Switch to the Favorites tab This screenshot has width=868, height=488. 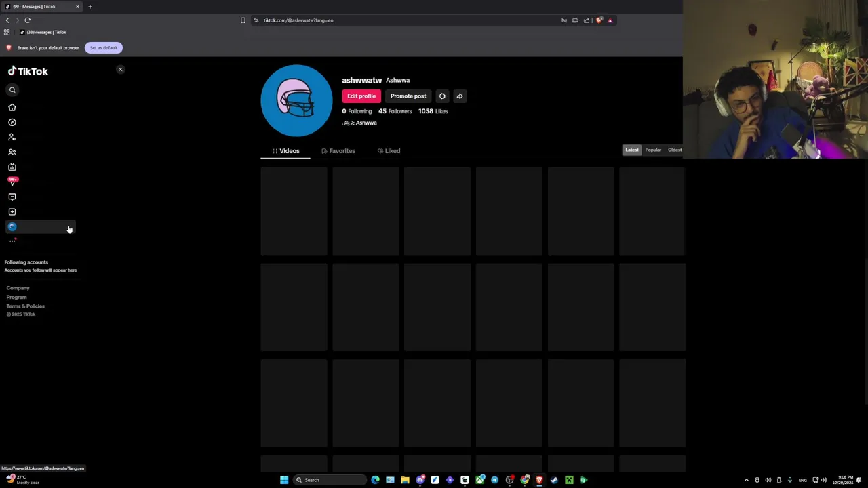point(338,151)
